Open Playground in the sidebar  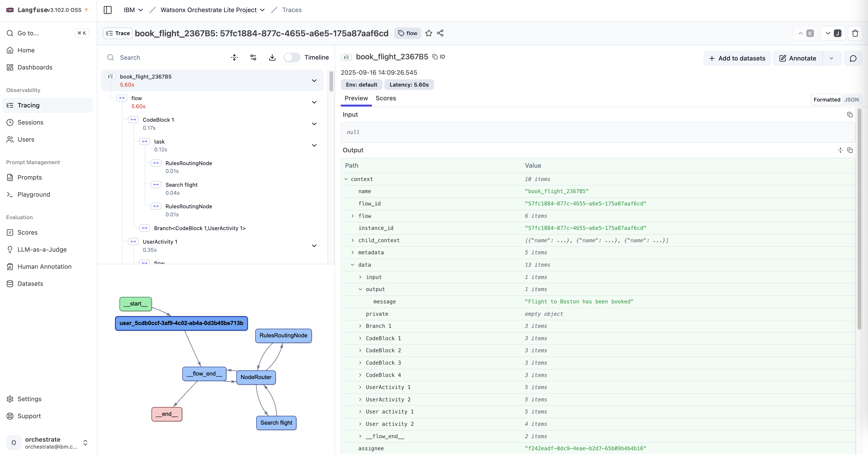[x=47, y=195]
